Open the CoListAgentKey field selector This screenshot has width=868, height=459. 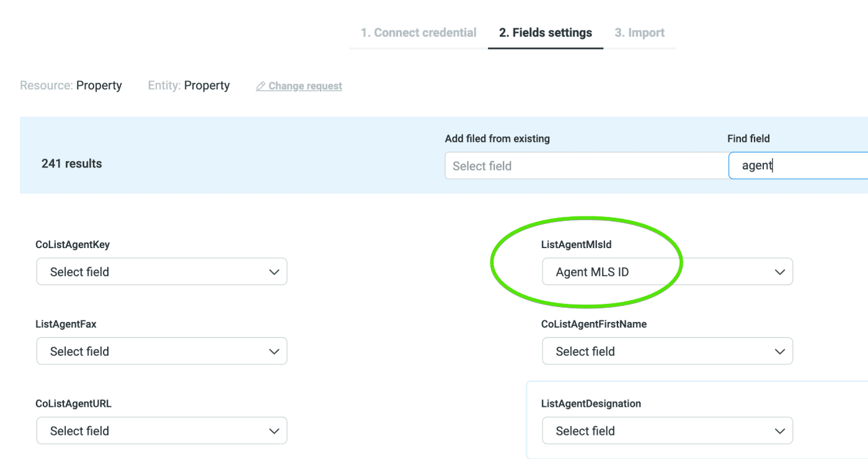(161, 271)
